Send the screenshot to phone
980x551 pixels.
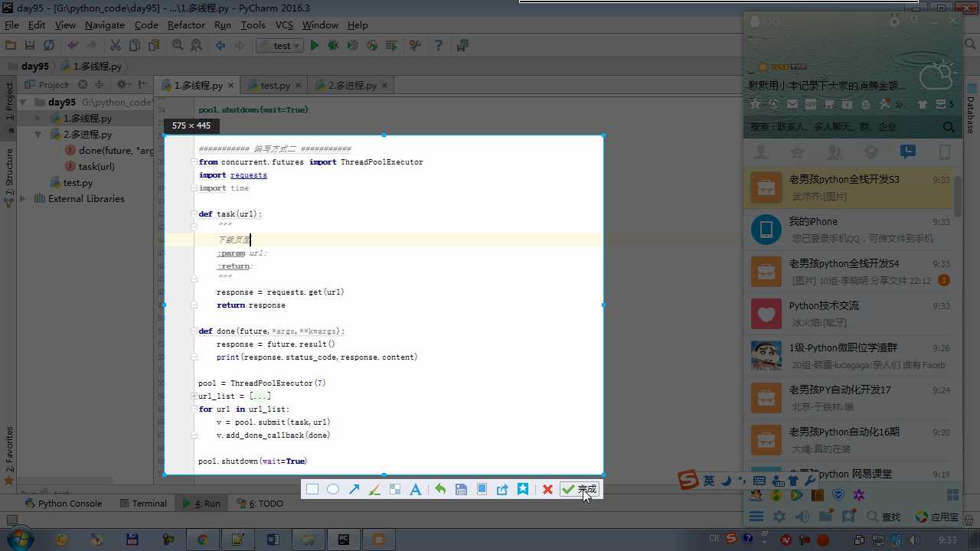tap(482, 489)
